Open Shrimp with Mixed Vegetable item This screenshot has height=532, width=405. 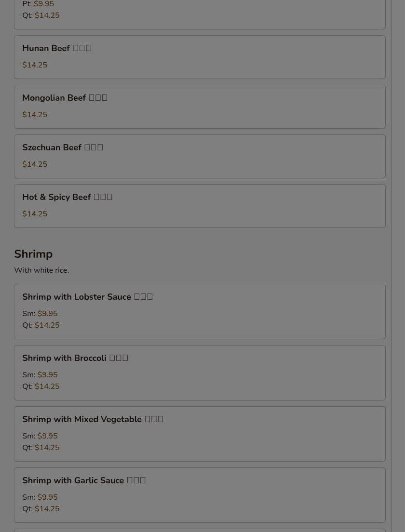[200, 434]
